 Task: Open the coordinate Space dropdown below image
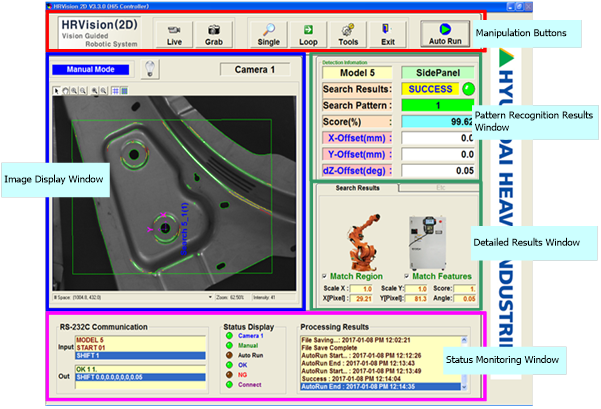210,297
